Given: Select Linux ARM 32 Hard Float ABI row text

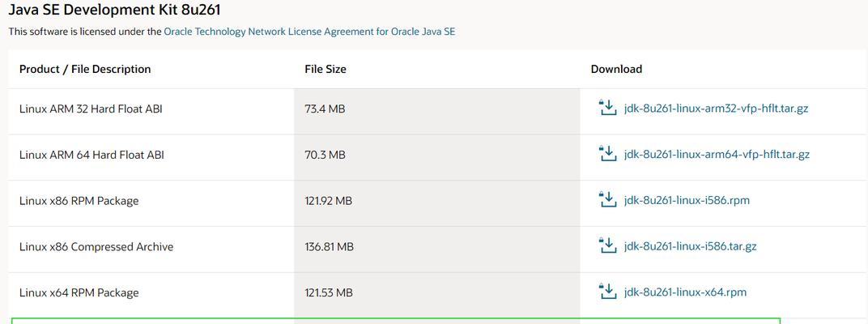Looking at the screenshot, I should (90, 109).
